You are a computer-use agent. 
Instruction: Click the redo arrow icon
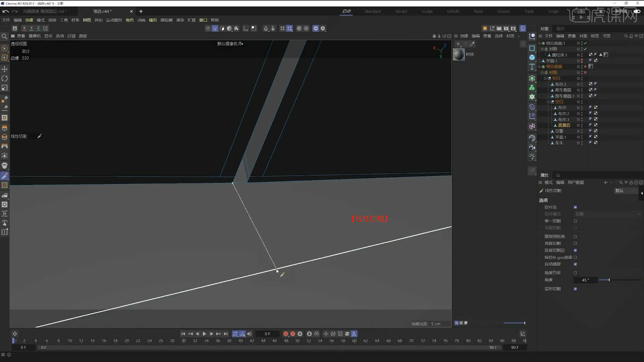[x=14, y=11]
